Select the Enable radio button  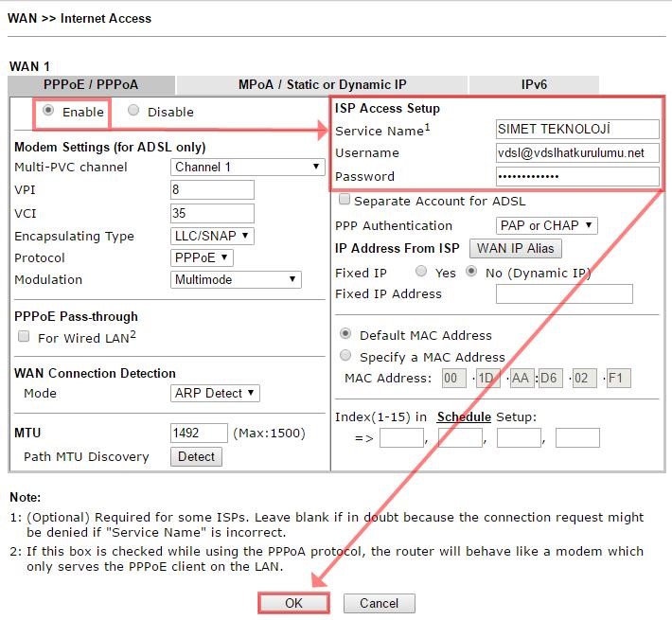click(48, 111)
